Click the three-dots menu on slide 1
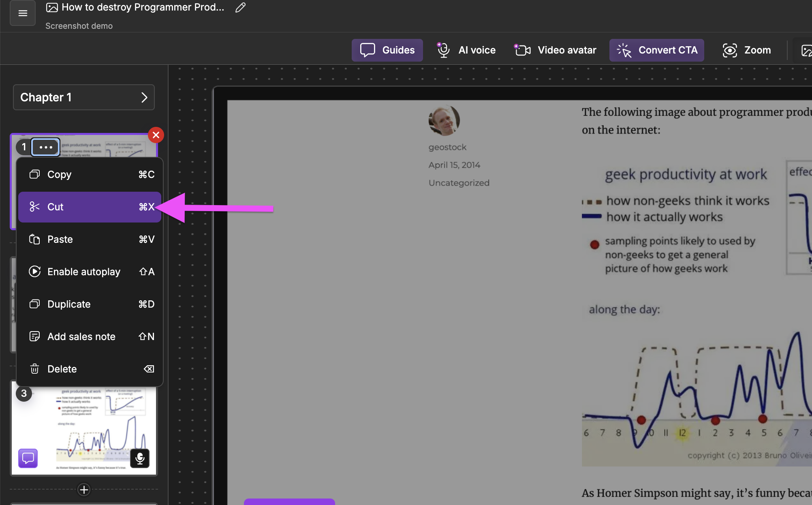The width and height of the screenshot is (812, 505). tap(46, 147)
